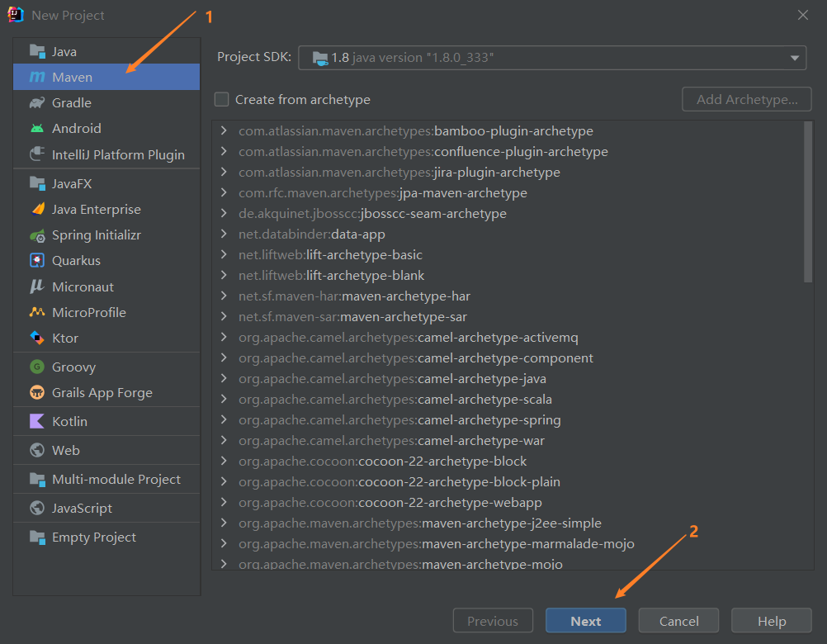Select Spring Initializr project type
Image resolution: width=827 pixels, height=644 pixels.
tap(106, 235)
